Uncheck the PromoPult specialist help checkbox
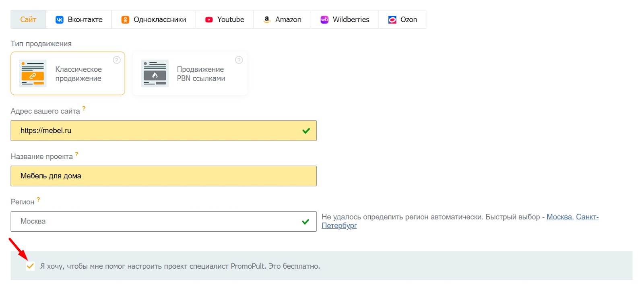This screenshot has width=644, height=290. pyautogui.click(x=30, y=266)
